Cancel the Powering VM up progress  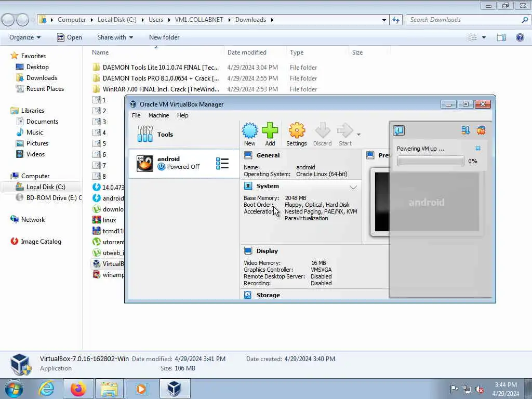coord(478,148)
